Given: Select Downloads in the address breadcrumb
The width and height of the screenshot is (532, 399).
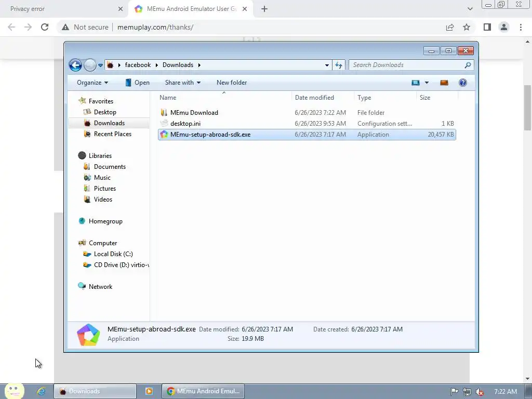Looking at the screenshot, I should click(x=178, y=65).
